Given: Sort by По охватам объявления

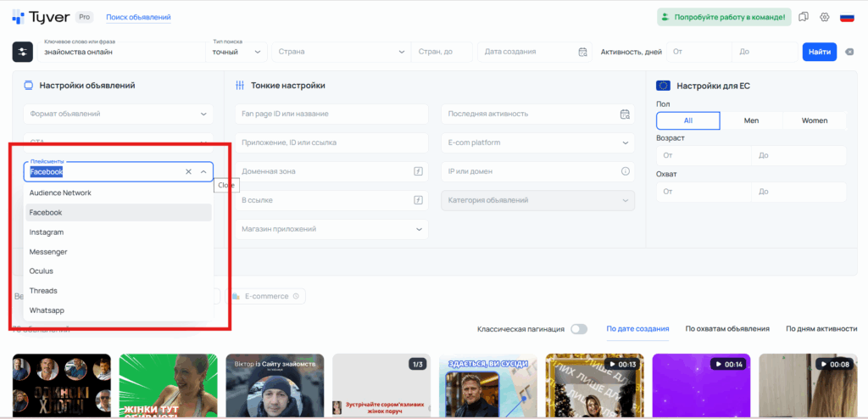Looking at the screenshot, I should pos(726,329).
